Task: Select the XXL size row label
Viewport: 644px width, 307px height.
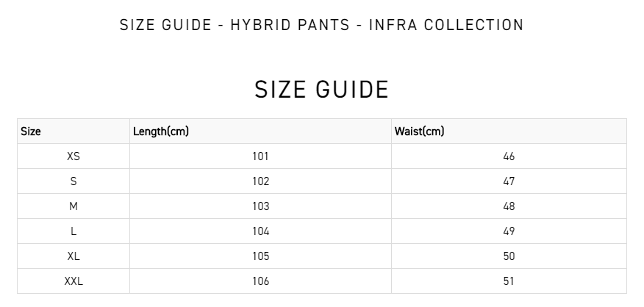Action: click(73, 281)
